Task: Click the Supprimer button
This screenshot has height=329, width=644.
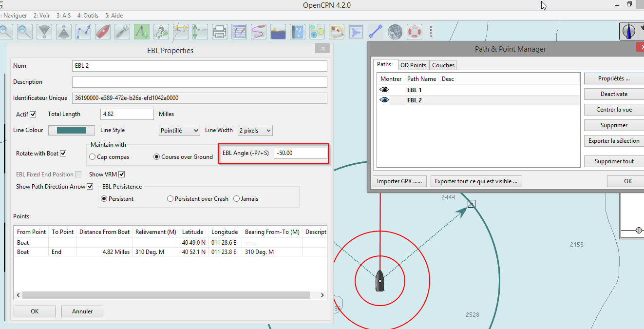Action: pos(614,125)
